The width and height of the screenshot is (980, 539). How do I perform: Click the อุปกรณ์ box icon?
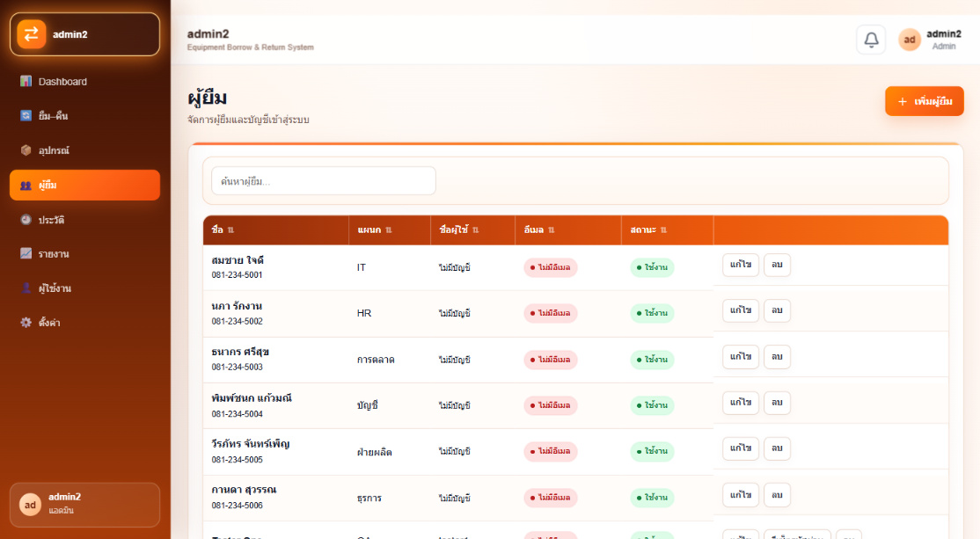[x=26, y=149]
